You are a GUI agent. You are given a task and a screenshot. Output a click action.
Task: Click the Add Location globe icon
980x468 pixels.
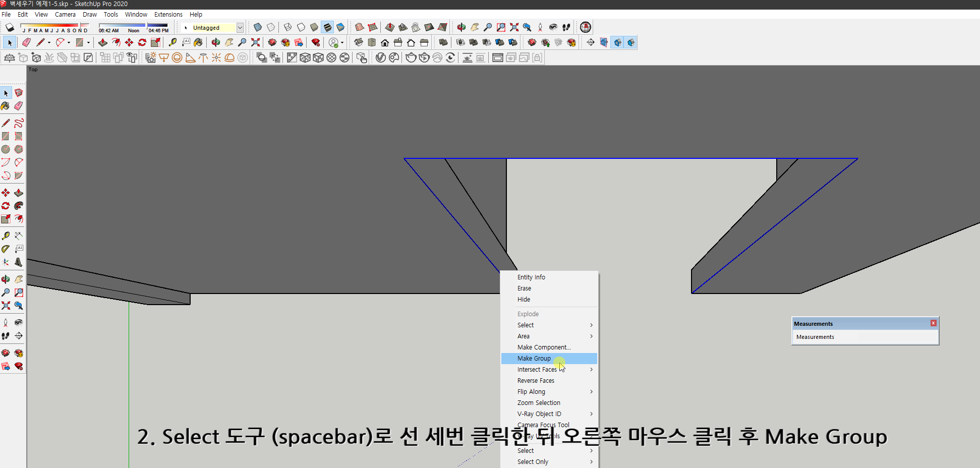pyautogui.click(x=586, y=27)
